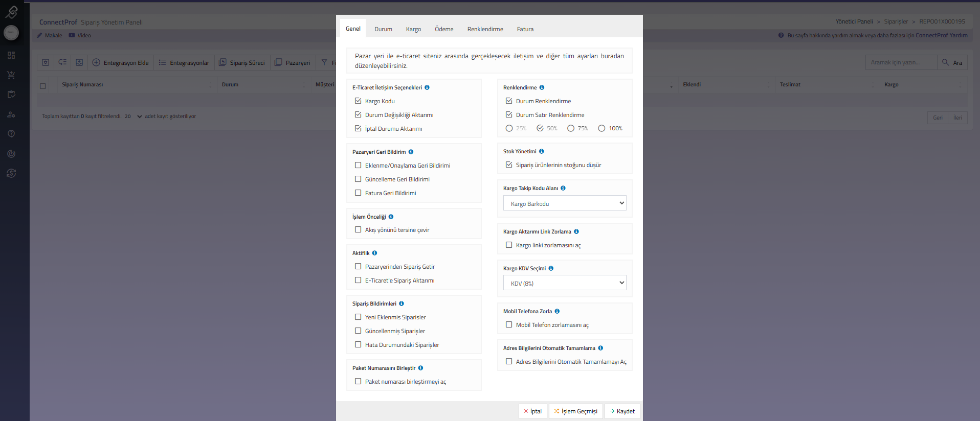Open info icon for Paket Numarasını Birleştir

[x=420, y=368]
